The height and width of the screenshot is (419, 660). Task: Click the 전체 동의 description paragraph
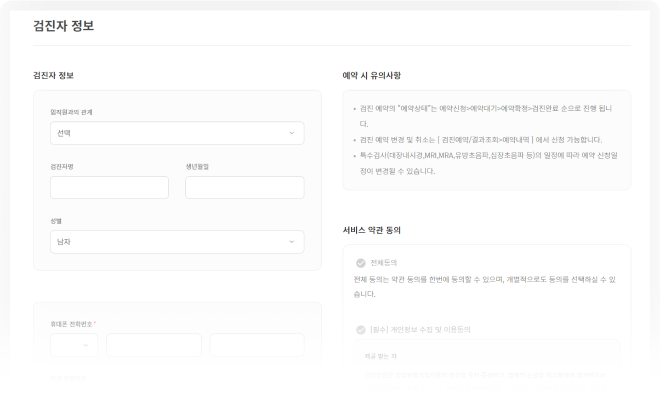click(x=484, y=287)
